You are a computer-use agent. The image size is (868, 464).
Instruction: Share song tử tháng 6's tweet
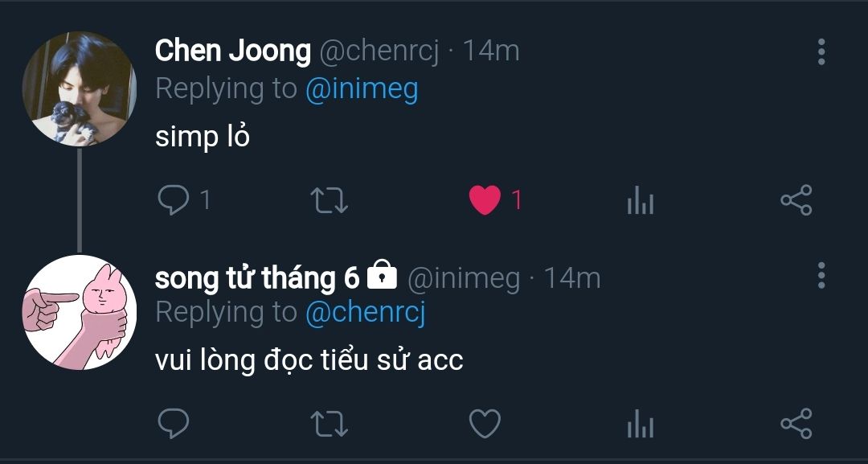[x=796, y=424]
